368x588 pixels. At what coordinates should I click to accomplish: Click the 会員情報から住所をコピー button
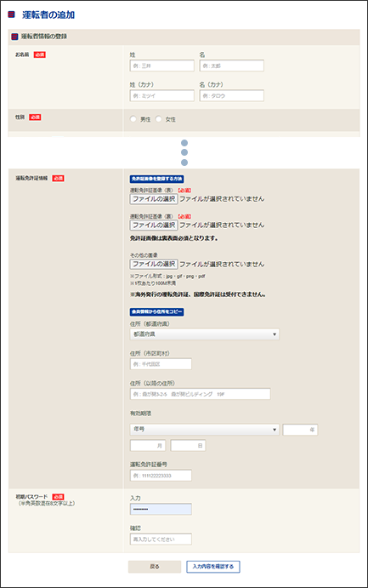157,311
